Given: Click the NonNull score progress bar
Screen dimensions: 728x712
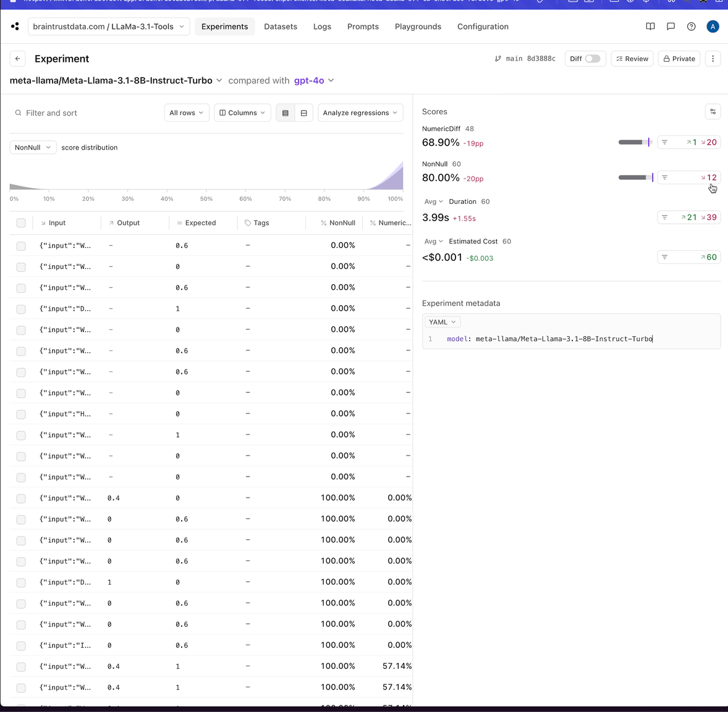Looking at the screenshot, I should [x=635, y=177].
